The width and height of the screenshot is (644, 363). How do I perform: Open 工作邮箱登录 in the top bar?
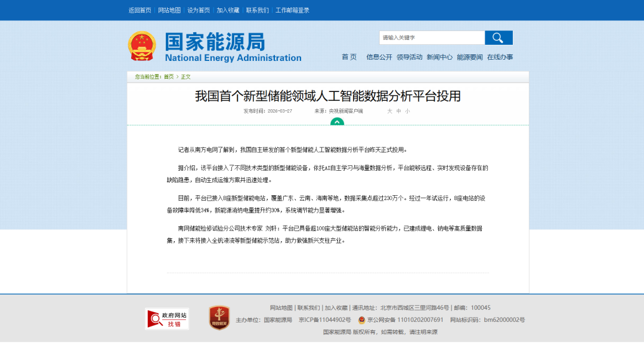(x=292, y=10)
